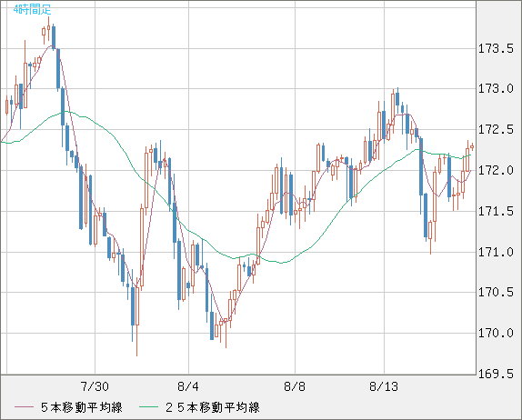The image size is (522, 420).
Task: Click the 172.0 price axis label
Action: 496,170
